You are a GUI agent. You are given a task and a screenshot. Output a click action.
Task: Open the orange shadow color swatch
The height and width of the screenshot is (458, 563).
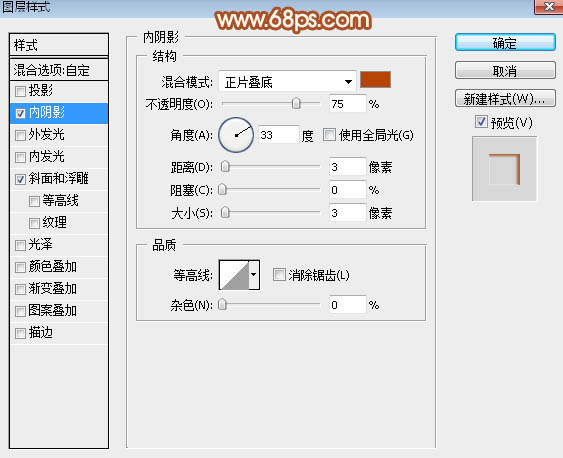click(375, 80)
